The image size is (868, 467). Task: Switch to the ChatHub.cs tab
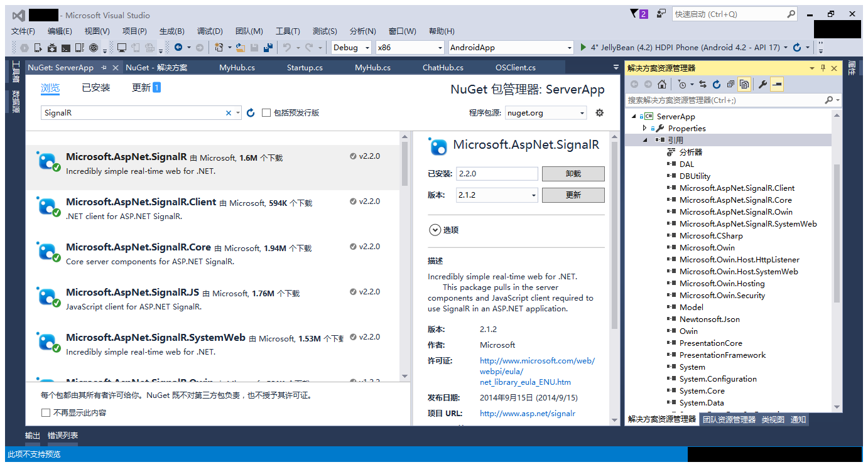pyautogui.click(x=443, y=68)
